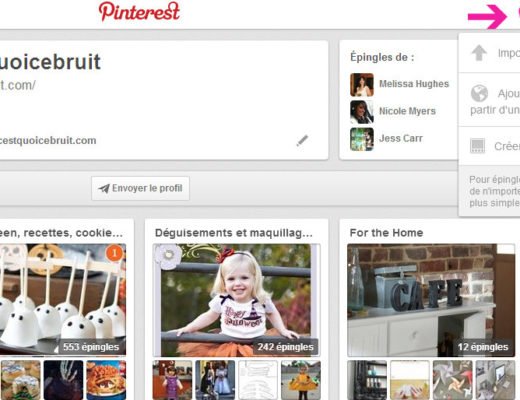Viewport: 520px width, 400px height.
Task: Open the Déguisements et maquillage board cover
Action: tap(237, 300)
